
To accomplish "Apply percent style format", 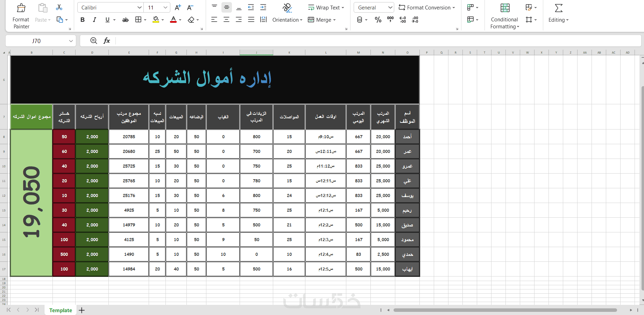I will click(x=378, y=20).
